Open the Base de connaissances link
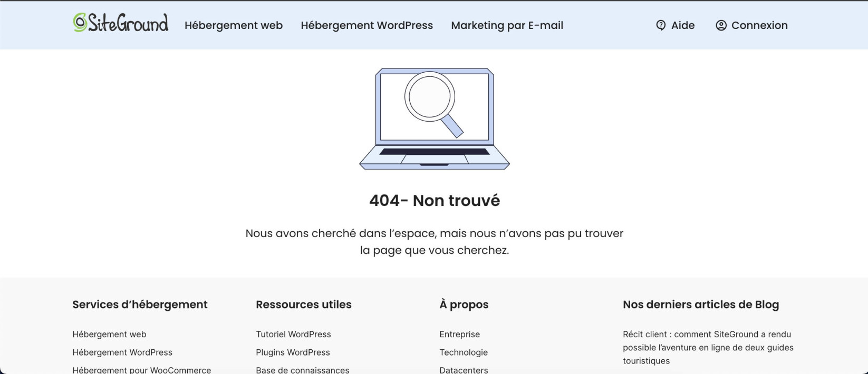The image size is (868, 374). (x=303, y=370)
